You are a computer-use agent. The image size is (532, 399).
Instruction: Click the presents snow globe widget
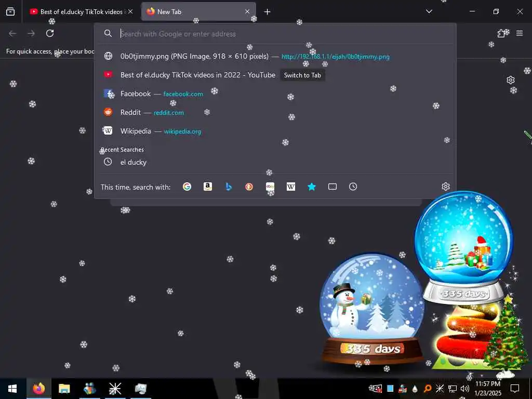coord(463,248)
